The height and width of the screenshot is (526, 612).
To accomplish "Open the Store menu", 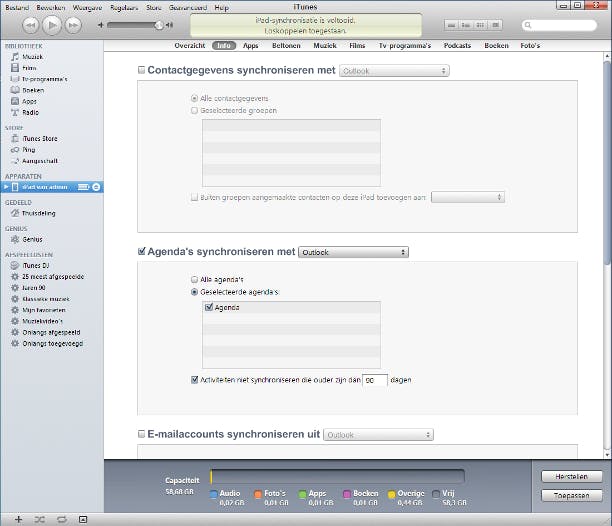I will pos(154,7).
